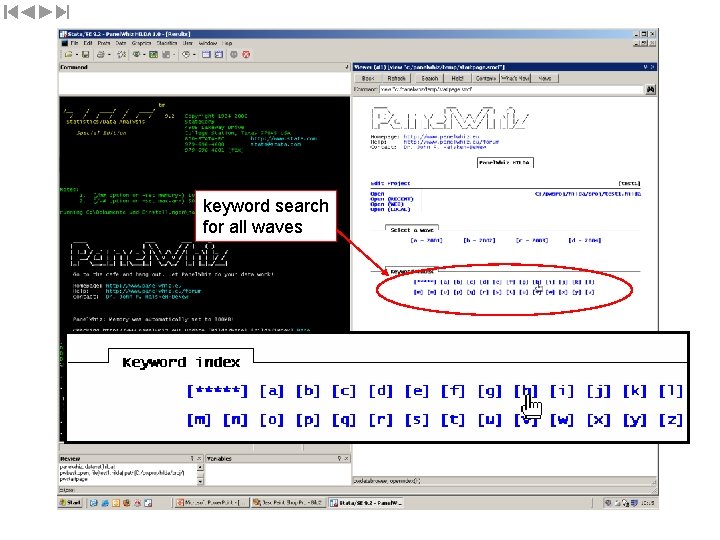Click the grey Clear -more- toolbar icon
720x540 pixels.
pyautogui.click(x=234, y=55)
